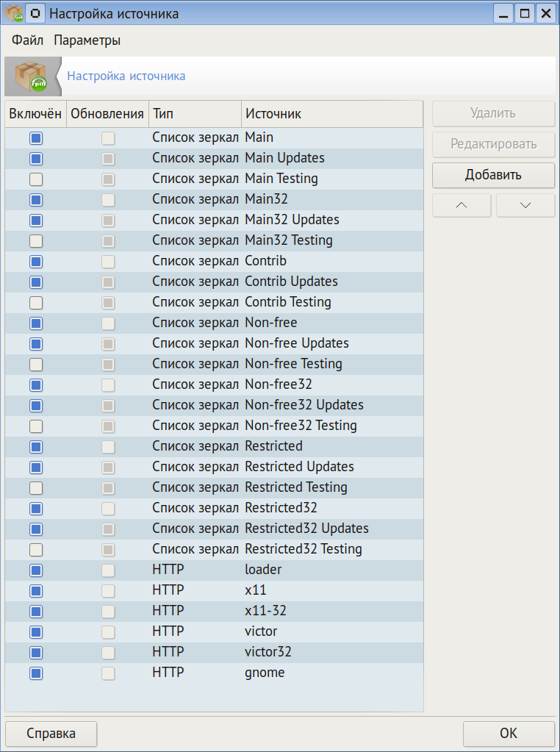The width and height of the screenshot is (560, 752).
Task: Select the Non-free32 source name
Action: (279, 384)
